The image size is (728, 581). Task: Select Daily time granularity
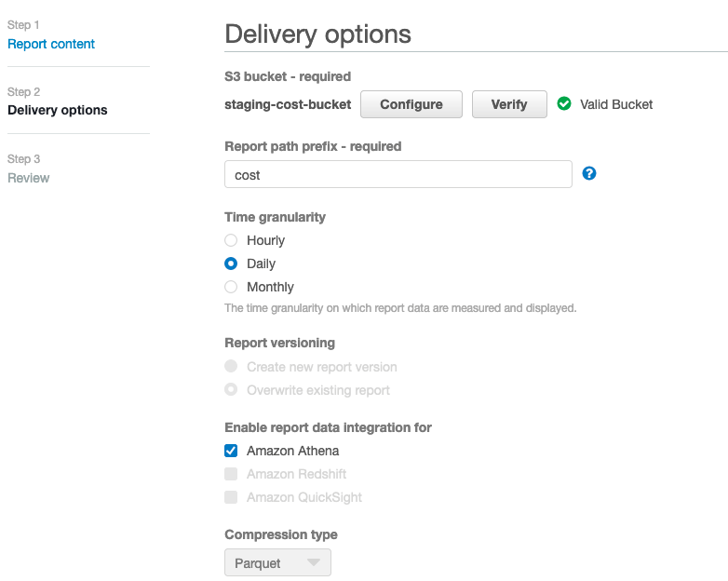click(231, 263)
